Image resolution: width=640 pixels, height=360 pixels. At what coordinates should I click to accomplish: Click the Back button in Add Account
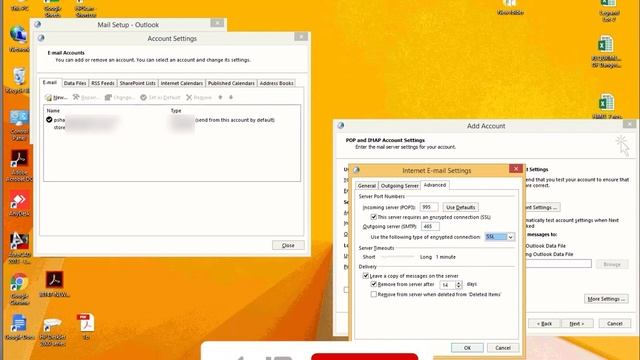tap(544, 324)
